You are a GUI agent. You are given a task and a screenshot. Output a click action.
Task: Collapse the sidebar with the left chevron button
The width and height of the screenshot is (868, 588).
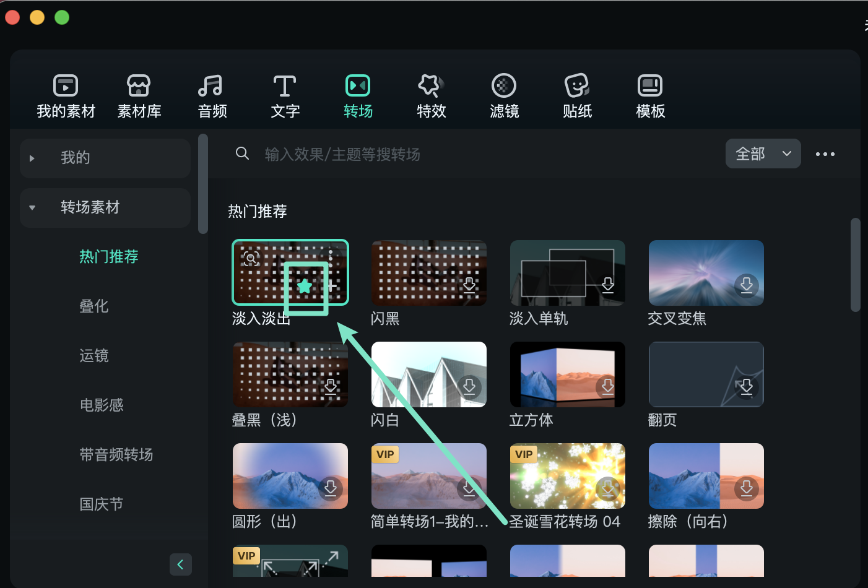[x=180, y=564]
